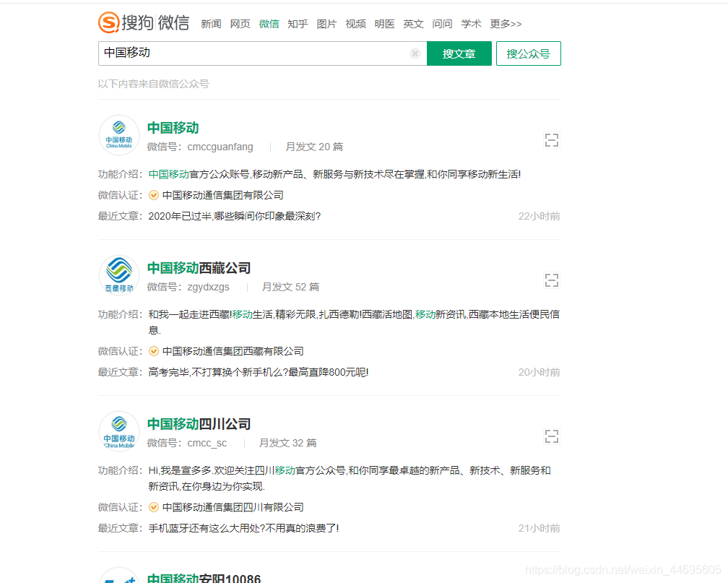The width and height of the screenshot is (728, 583).
Task: Click the WeChat ID cmccguanfang
Action: point(220,147)
